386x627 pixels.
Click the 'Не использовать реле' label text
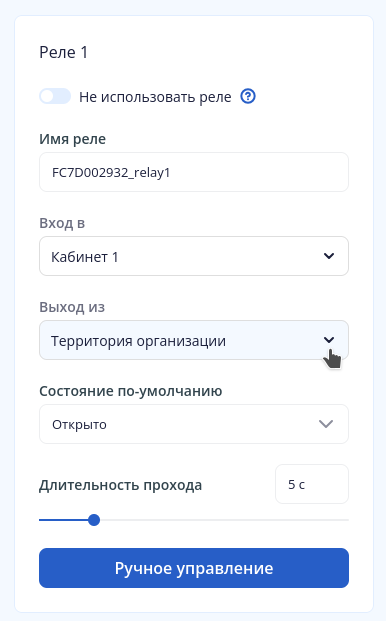155,97
